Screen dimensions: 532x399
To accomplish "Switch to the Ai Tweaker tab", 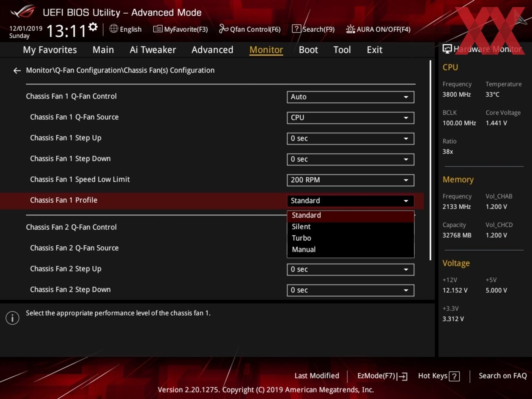I will (x=153, y=50).
